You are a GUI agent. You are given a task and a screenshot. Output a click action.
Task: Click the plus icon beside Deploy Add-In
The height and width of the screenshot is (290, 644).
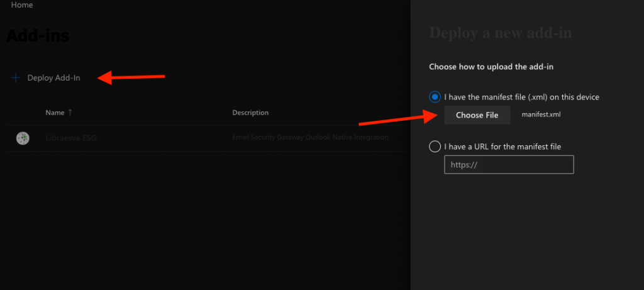16,77
